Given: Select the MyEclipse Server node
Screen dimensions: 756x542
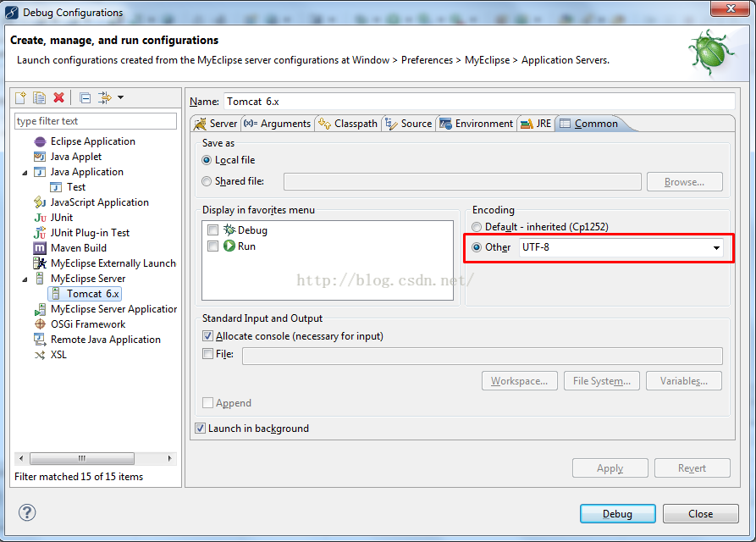Looking at the screenshot, I should [x=88, y=279].
